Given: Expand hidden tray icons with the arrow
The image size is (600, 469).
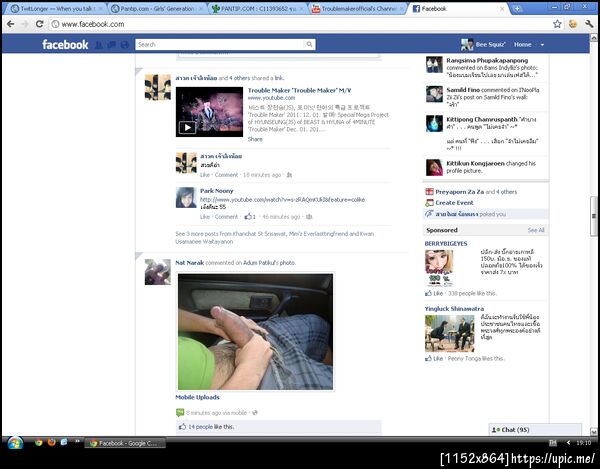Looking at the screenshot, I should [x=569, y=443].
